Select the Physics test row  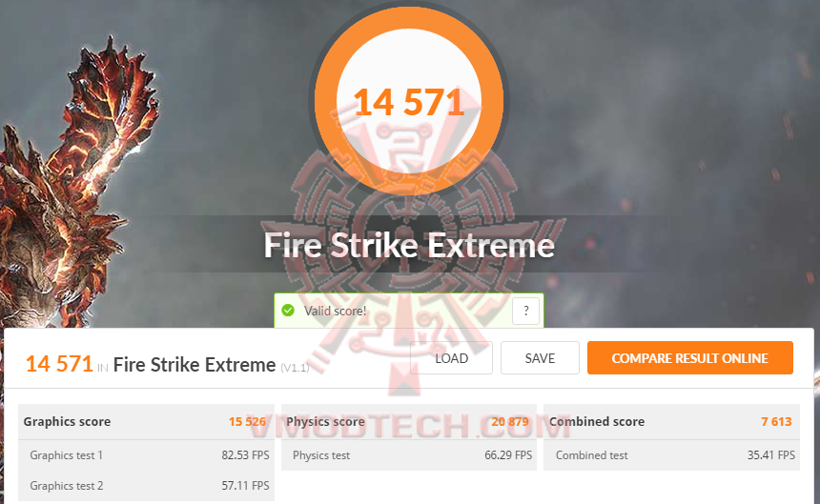[409, 454]
